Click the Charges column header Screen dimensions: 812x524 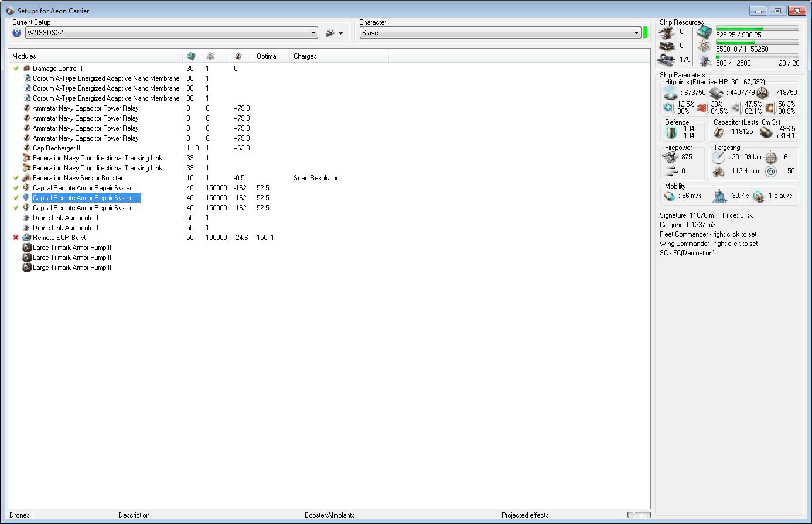coord(339,56)
